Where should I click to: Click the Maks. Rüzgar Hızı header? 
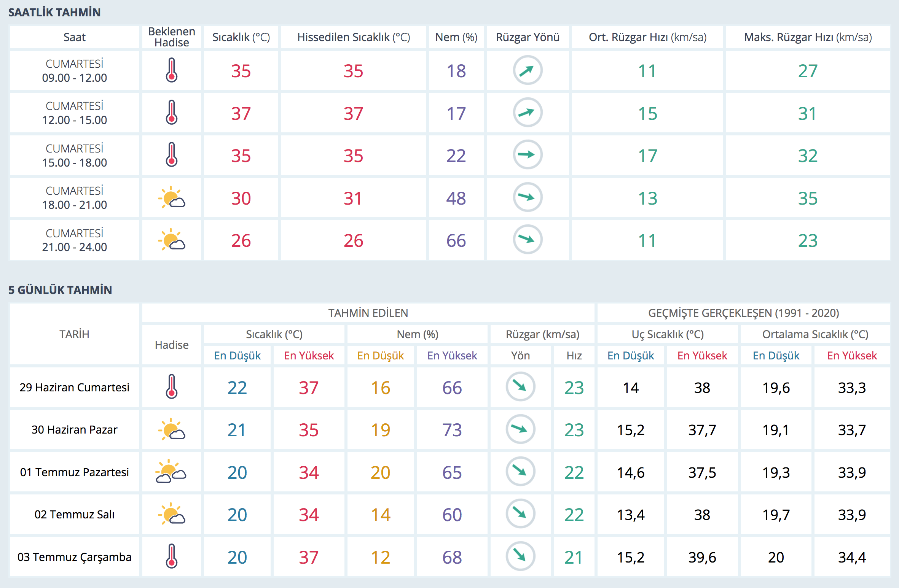[808, 37]
